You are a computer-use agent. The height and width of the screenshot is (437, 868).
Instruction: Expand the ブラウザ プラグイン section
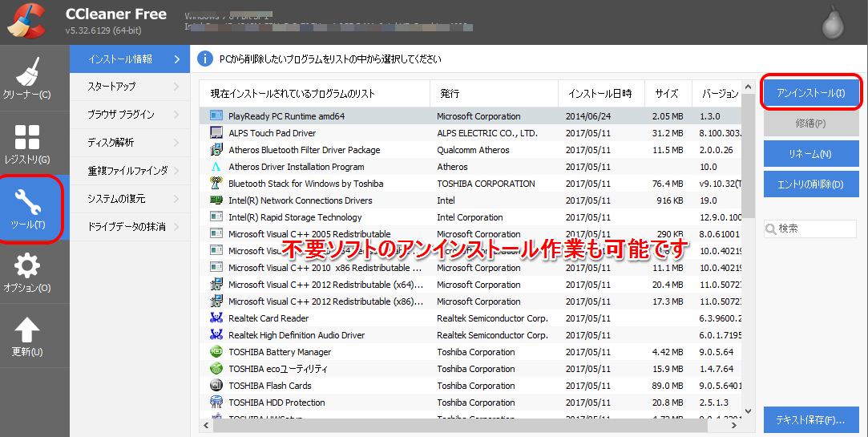point(130,115)
